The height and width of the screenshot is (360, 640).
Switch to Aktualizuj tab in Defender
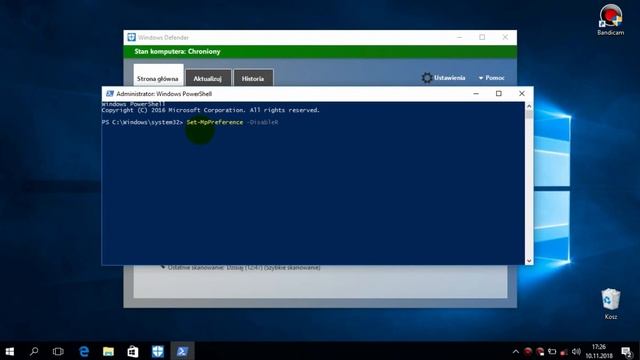coord(208,78)
